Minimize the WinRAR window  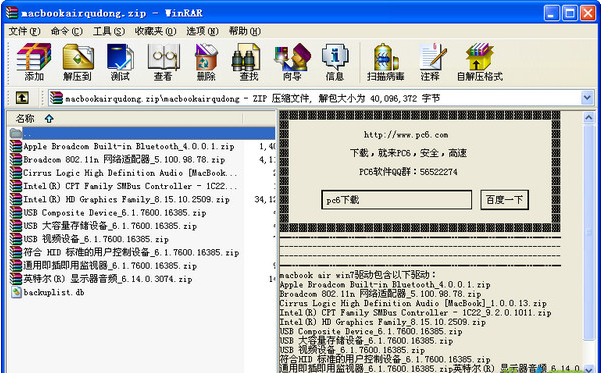[x=552, y=13]
